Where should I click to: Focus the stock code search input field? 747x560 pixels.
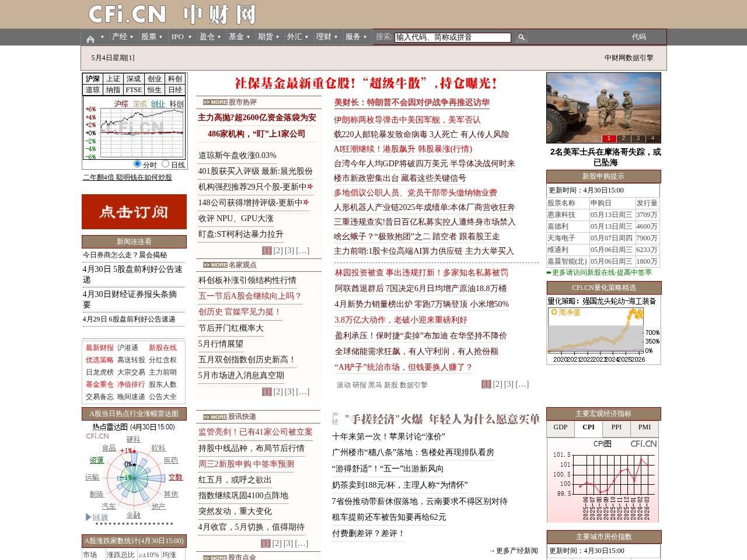453,37
